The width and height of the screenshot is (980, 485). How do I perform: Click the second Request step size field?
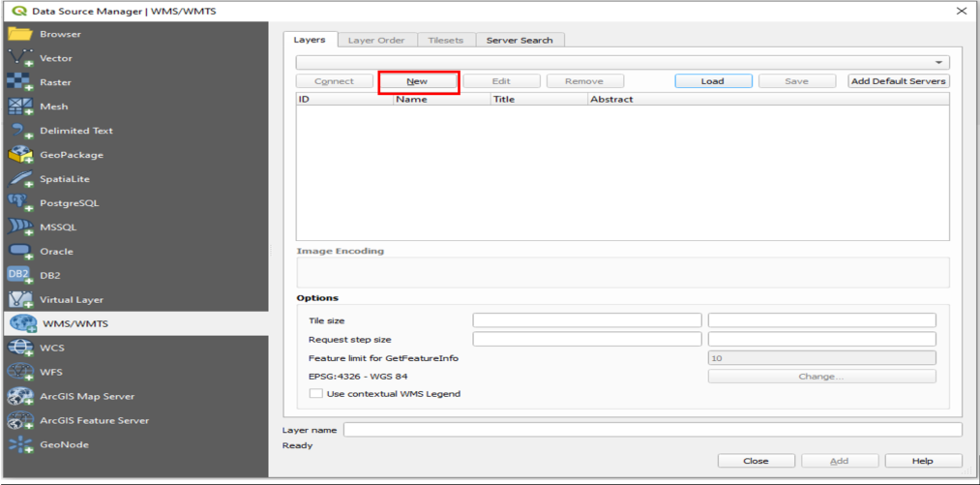(x=822, y=339)
